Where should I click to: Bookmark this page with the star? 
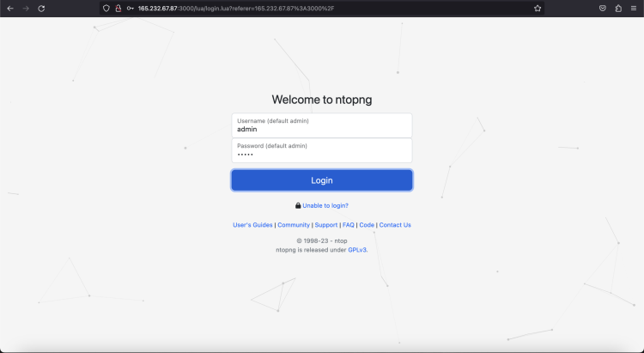tap(538, 9)
